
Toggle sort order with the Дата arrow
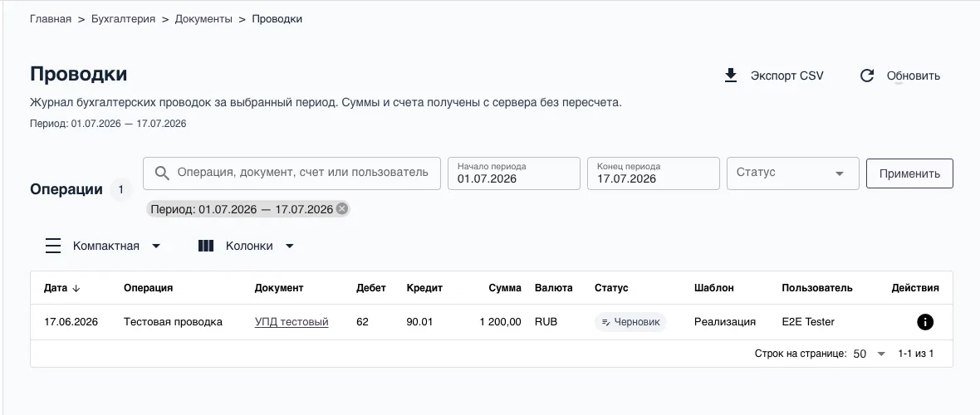76,288
